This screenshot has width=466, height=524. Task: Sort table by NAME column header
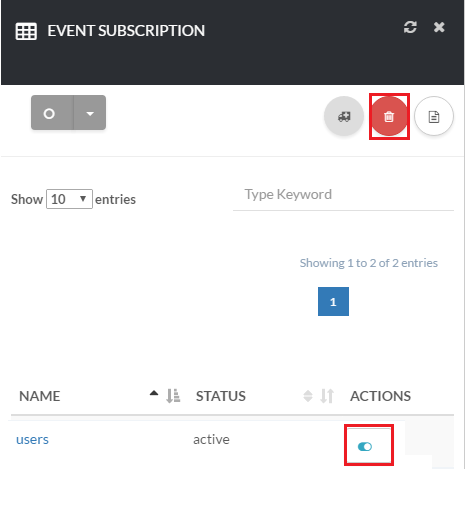tap(39, 396)
